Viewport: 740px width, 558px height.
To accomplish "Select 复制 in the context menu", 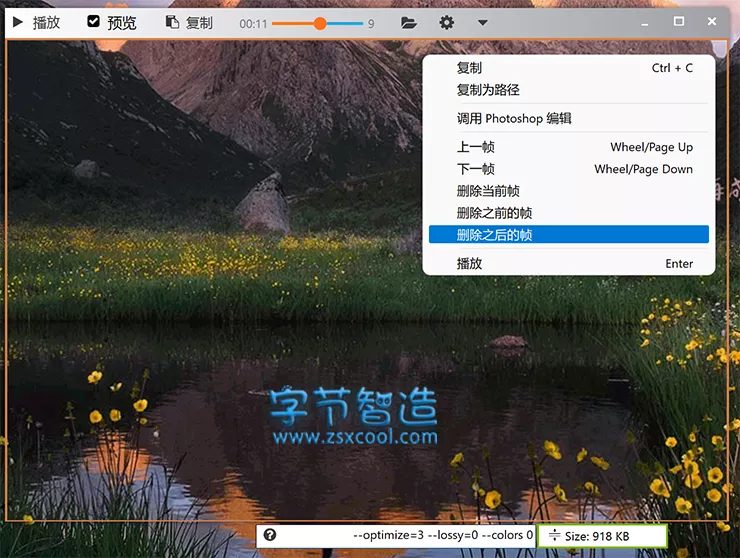I will 569,68.
